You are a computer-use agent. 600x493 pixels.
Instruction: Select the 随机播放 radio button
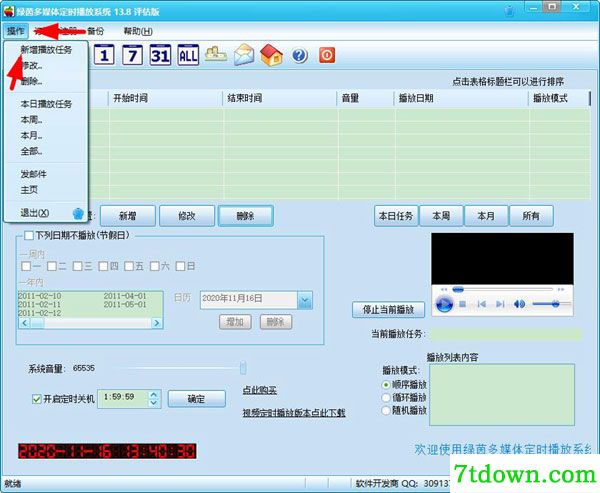pos(386,411)
